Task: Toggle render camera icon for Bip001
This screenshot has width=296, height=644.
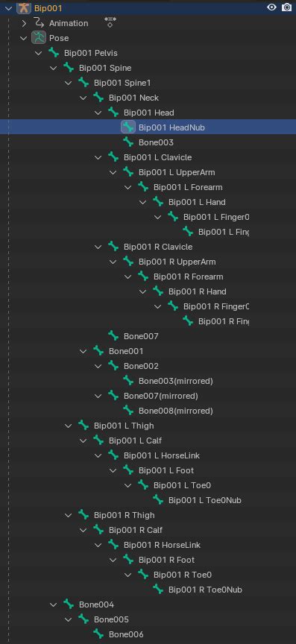Action: coord(286,7)
